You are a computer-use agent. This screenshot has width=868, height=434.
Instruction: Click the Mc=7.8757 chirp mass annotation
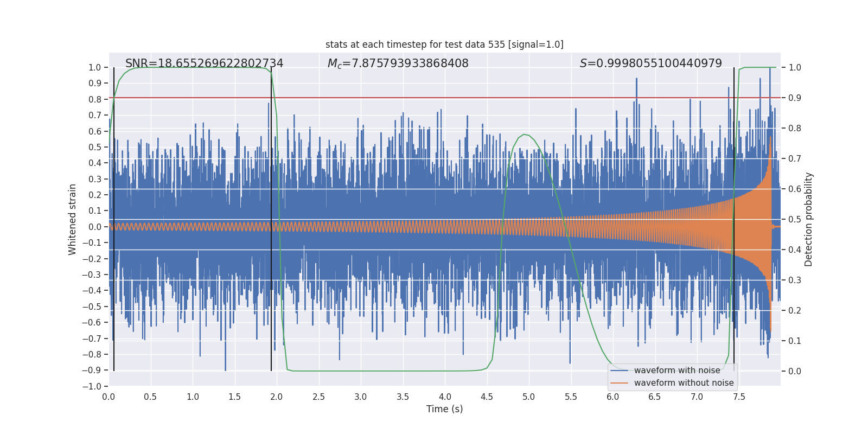coord(398,63)
